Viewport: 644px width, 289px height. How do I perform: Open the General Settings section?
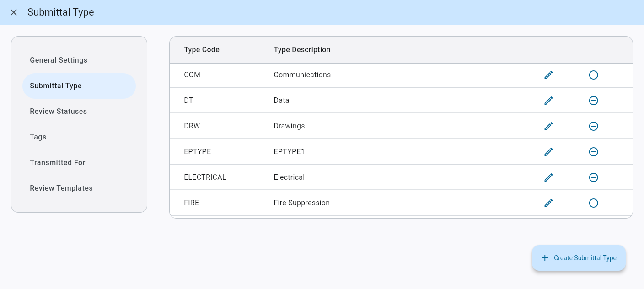click(59, 60)
